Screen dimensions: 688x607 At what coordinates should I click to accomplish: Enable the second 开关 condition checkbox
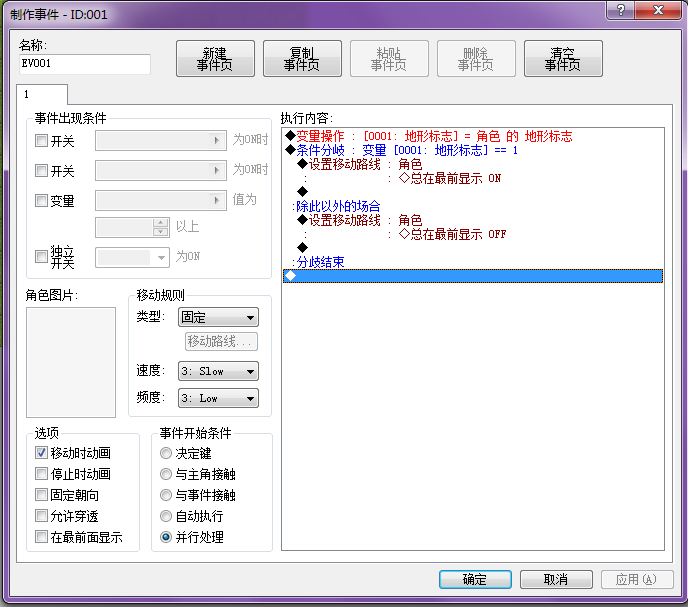pyautogui.click(x=41, y=170)
